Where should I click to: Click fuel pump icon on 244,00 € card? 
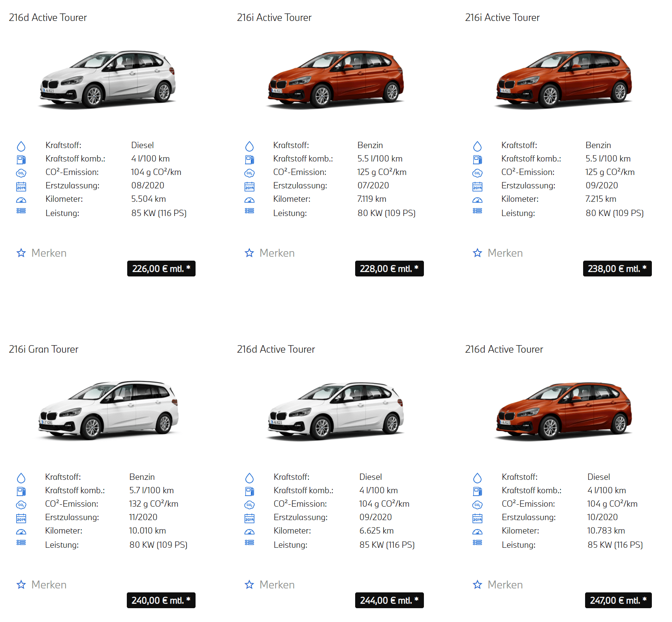tap(249, 491)
